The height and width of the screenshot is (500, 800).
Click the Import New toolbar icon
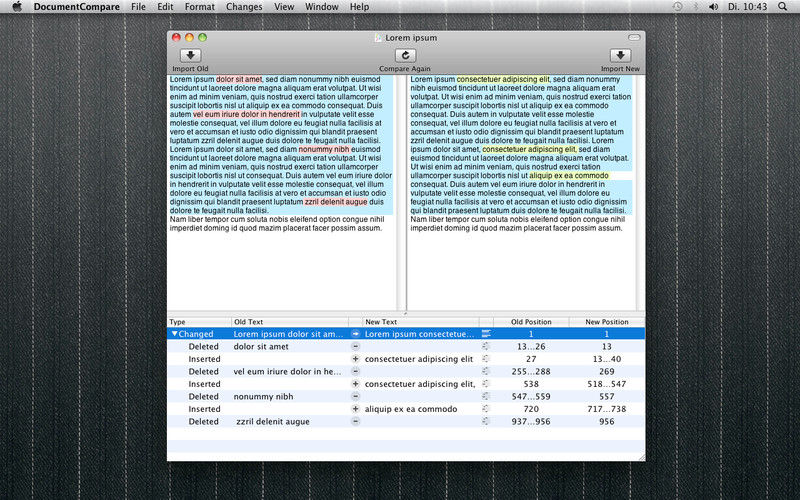point(620,56)
